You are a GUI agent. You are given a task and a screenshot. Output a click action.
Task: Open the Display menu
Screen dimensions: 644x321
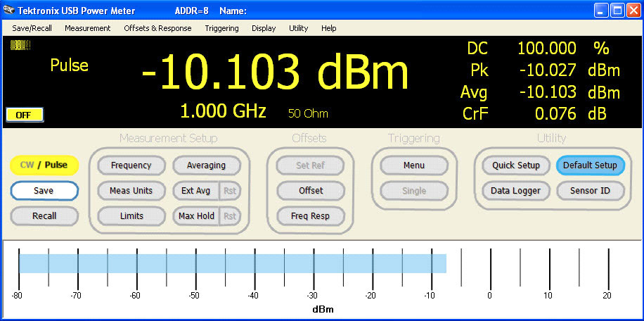pyautogui.click(x=264, y=28)
